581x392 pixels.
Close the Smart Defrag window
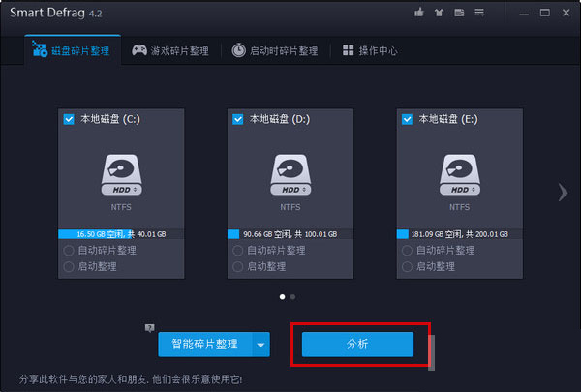coord(566,13)
